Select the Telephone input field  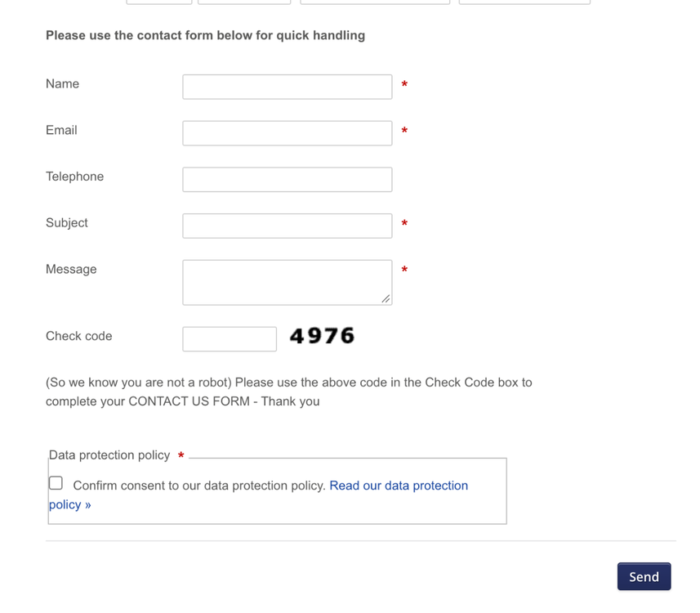click(287, 180)
